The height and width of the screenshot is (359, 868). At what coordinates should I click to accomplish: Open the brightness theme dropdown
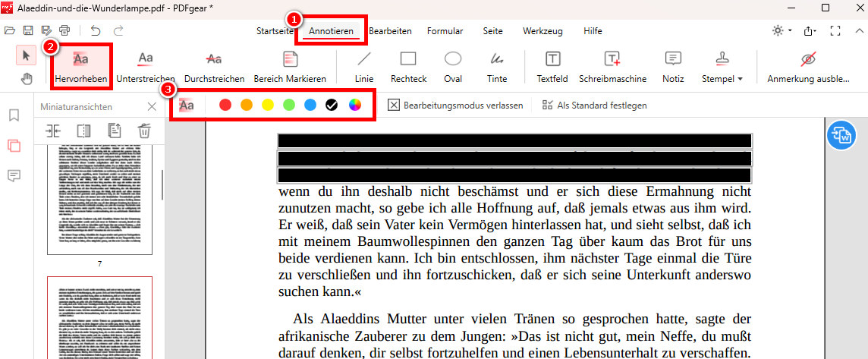tap(782, 31)
